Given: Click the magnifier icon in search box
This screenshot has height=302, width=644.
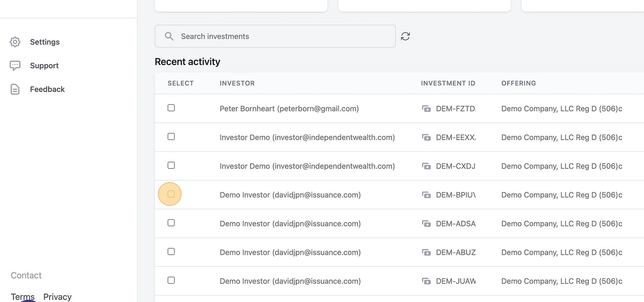Looking at the screenshot, I should [x=169, y=36].
